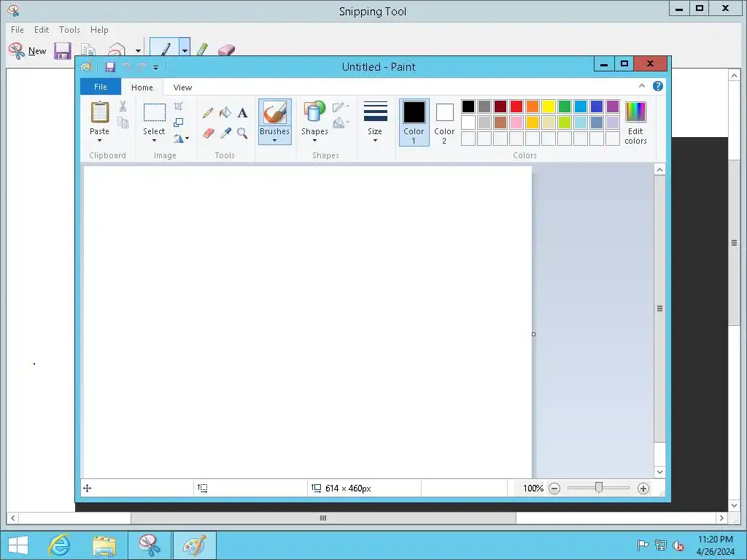Click the Crop icon in Image group
747x560 pixels.
(178, 106)
